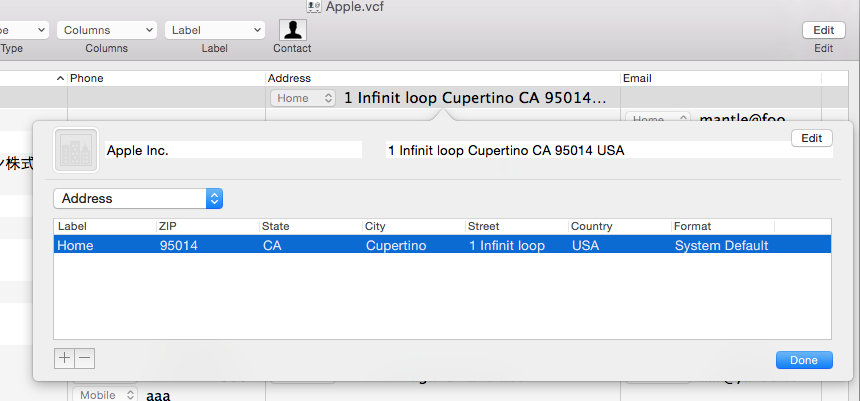Click the Street column header

[517, 226]
